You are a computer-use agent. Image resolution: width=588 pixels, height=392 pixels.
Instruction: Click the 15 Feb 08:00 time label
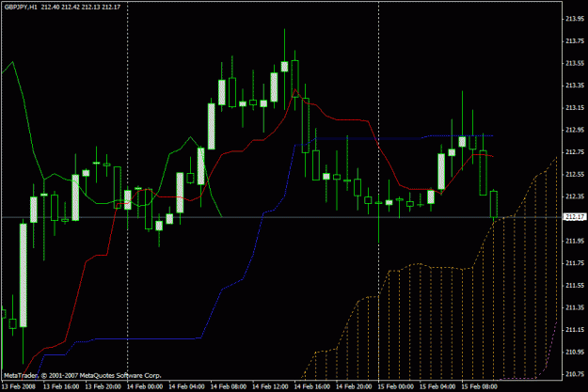tap(479, 386)
